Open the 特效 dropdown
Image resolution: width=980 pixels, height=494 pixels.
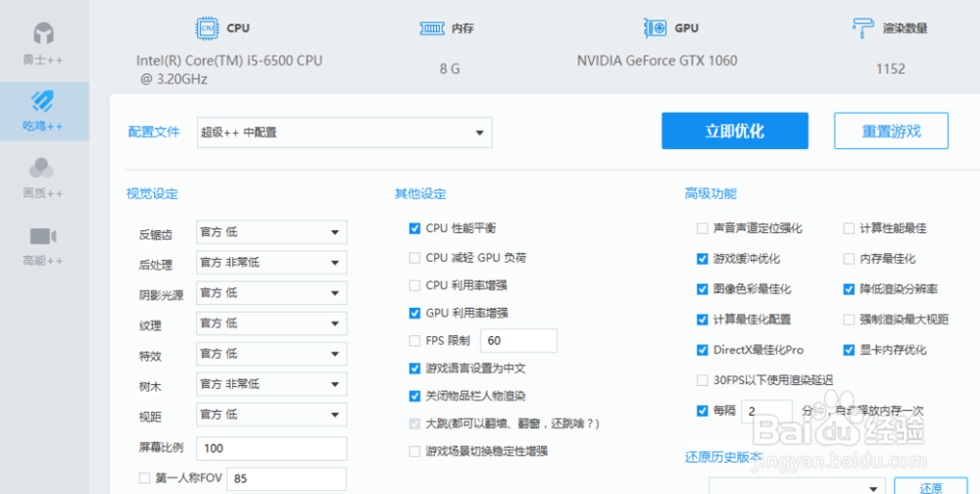(271, 354)
